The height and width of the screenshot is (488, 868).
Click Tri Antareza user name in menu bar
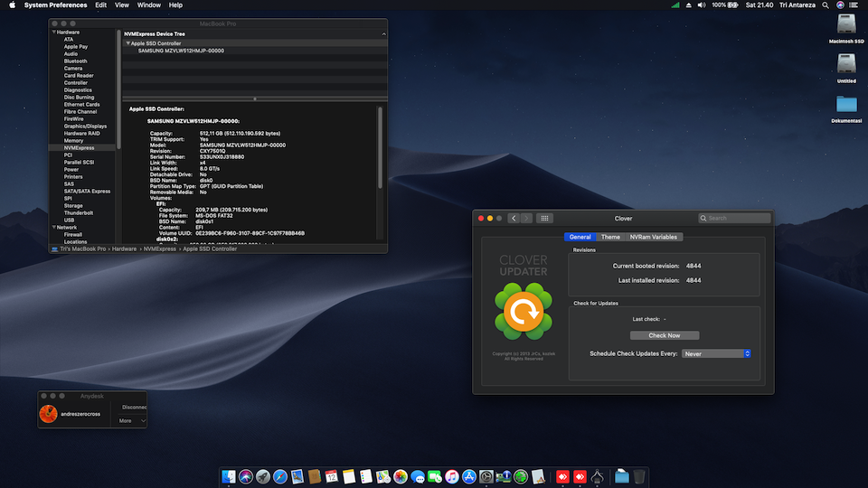pyautogui.click(x=797, y=5)
